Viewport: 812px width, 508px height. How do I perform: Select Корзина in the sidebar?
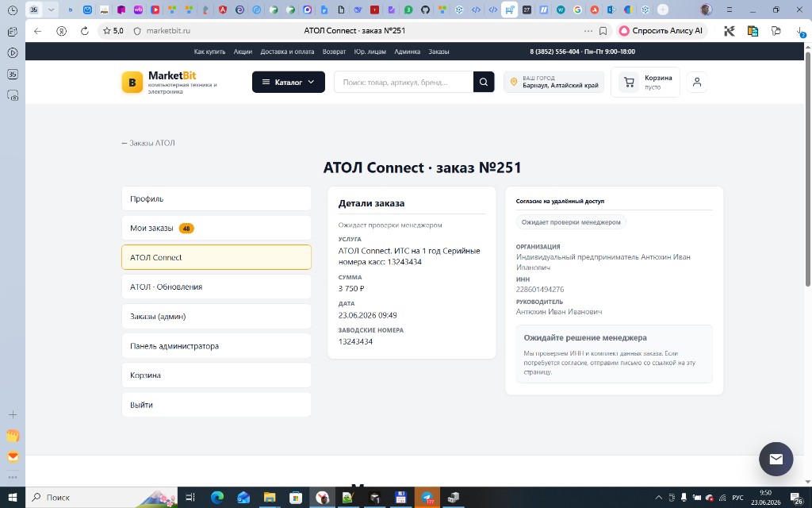click(216, 375)
